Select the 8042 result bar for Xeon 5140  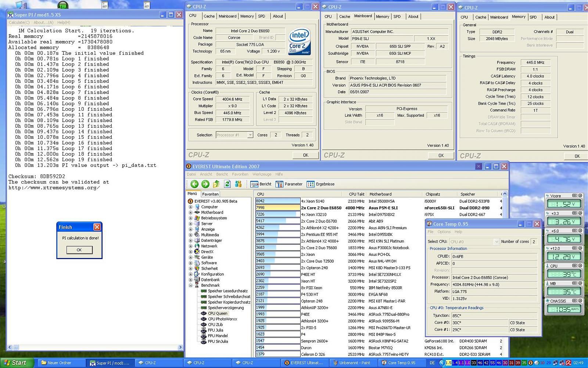[x=277, y=201]
